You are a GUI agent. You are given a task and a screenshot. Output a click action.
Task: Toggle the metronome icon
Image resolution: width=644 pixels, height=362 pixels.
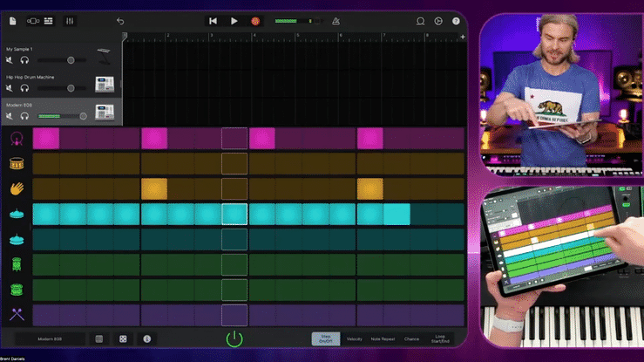[x=336, y=21]
